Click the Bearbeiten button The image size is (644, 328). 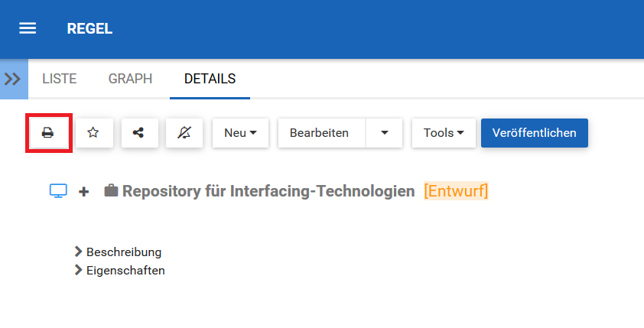coord(320,133)
